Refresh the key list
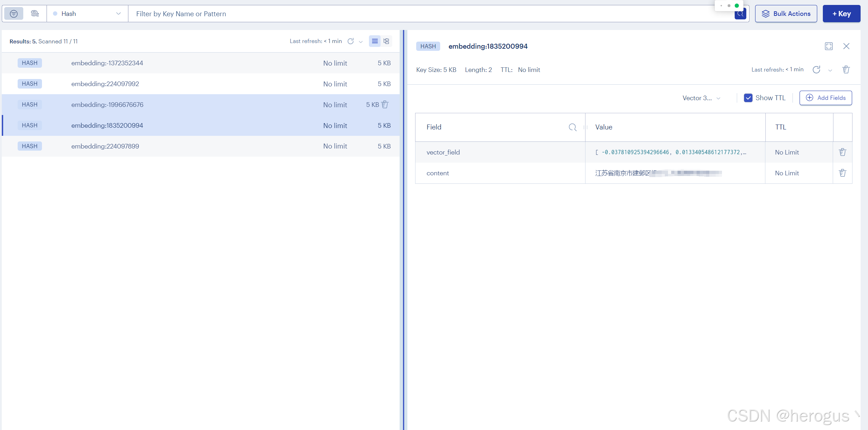Viewport: 868px width, 430px height. 351,41
